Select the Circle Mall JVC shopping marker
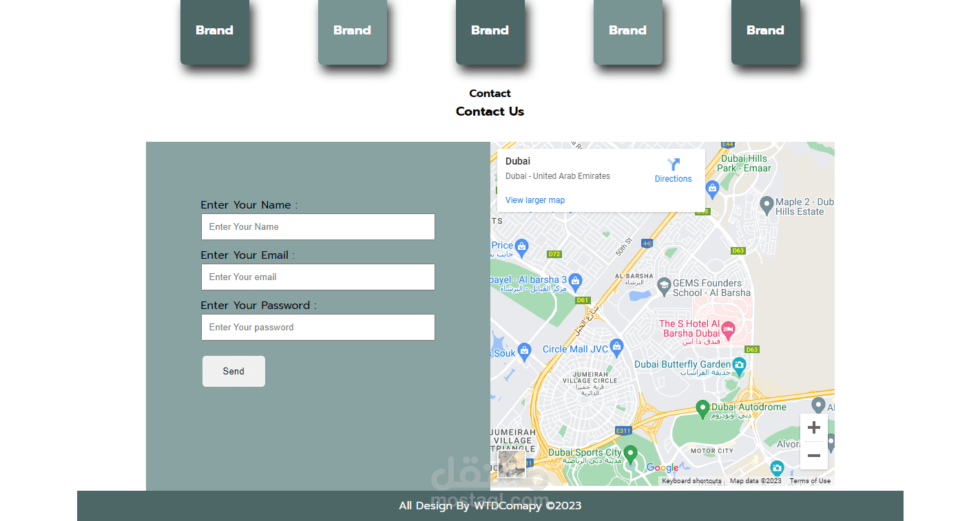The height and width of the screenshot is (521, 980). coord(616,348)
